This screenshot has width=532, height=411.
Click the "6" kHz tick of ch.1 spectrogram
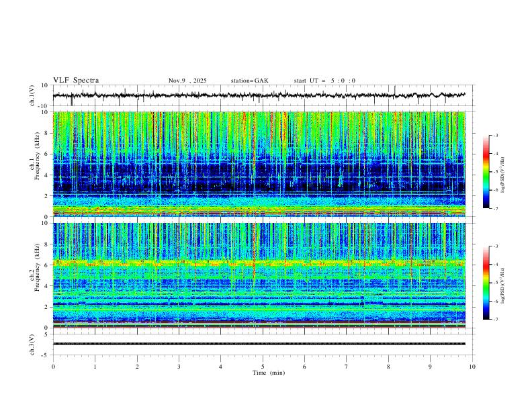47,154
